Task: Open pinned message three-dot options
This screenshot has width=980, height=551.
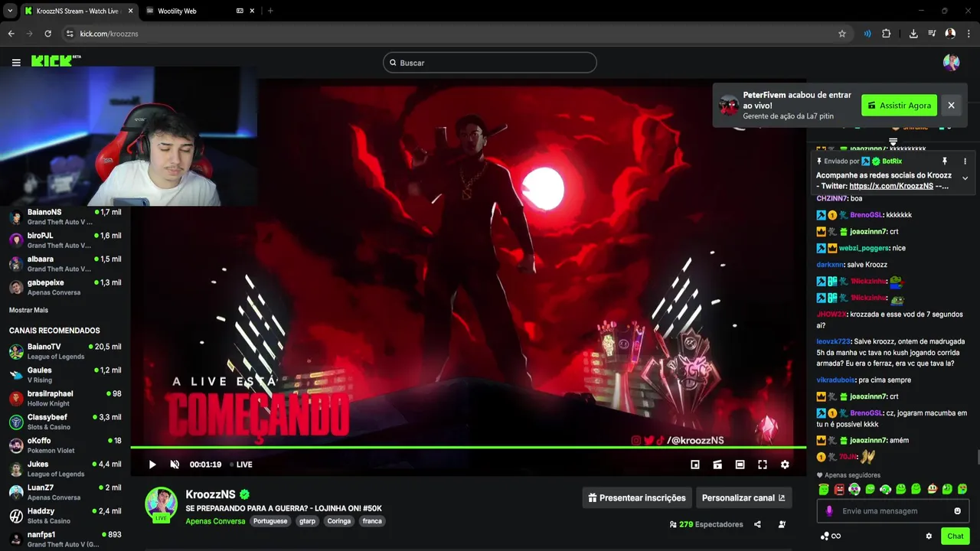Action: (x=965, y=161)
